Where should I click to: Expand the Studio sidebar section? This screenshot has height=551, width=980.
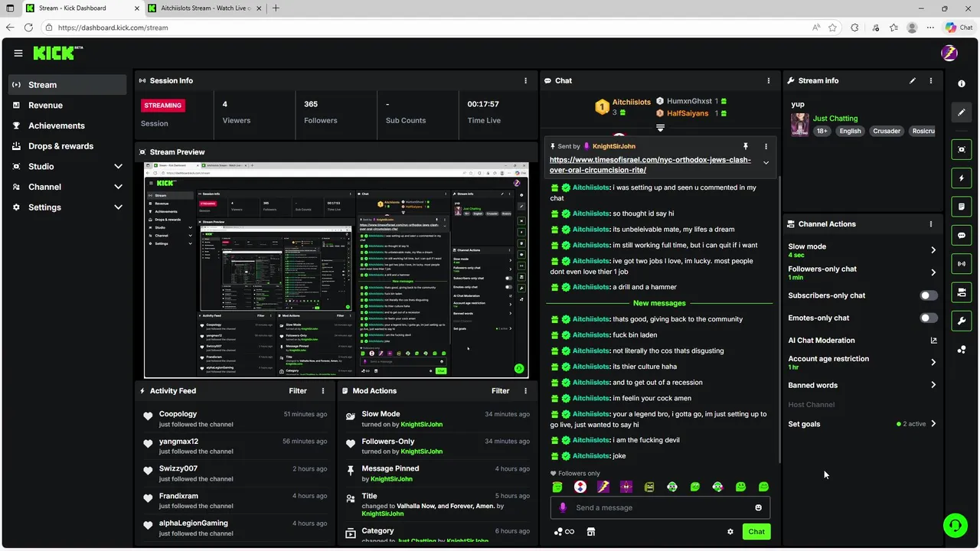[118, 166]
